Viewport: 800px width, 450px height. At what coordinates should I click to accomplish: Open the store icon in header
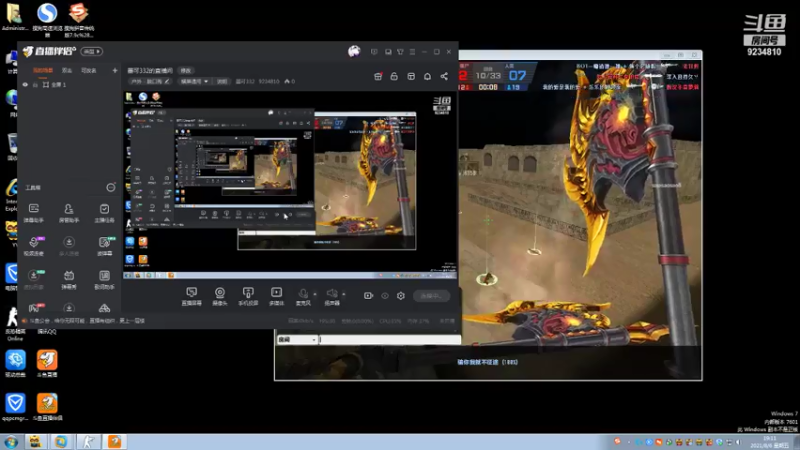(x=411, y=77)
